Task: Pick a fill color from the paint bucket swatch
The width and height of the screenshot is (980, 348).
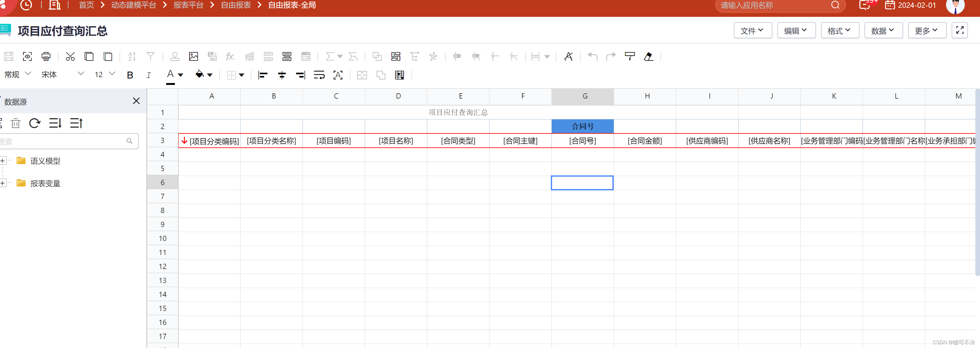Action: tap(200, 75)
